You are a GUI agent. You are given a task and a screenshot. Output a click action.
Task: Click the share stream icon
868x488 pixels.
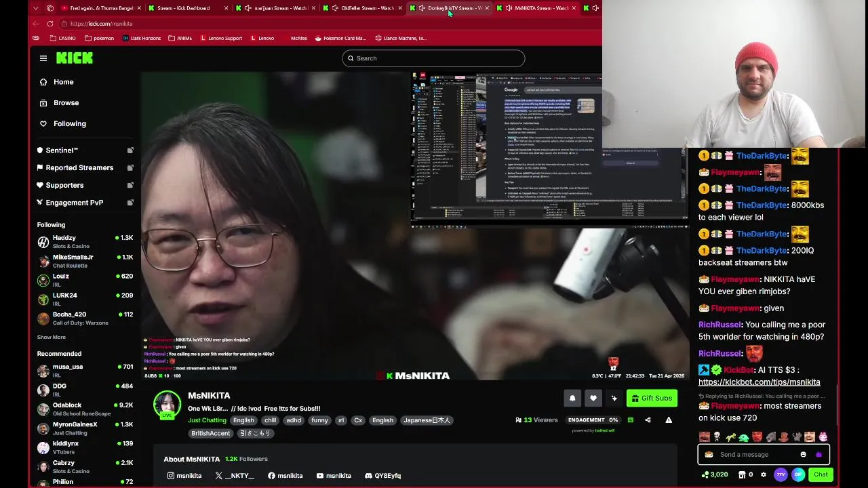[648, 420]
